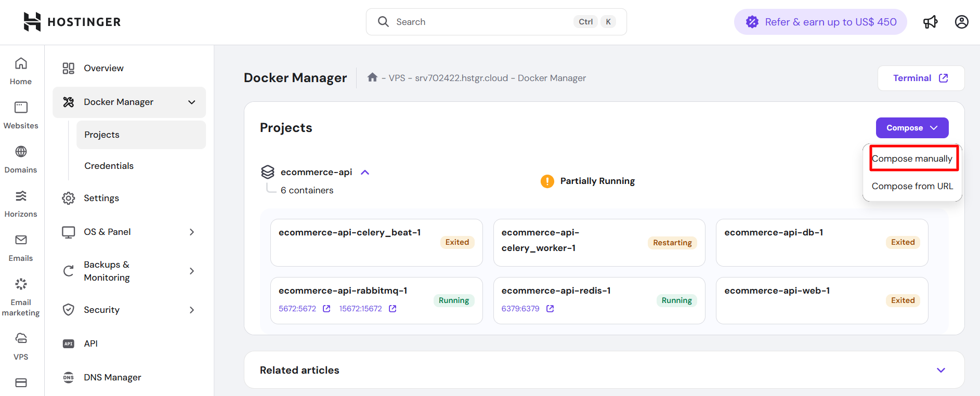
Task: Click the home icon in breadcrumb
Action: [x=372, y=77]
